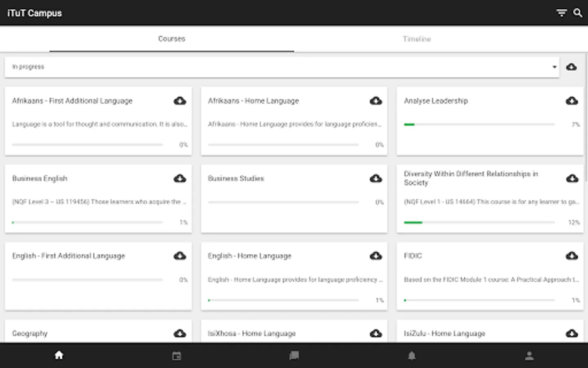The height and width of the screenshot is (368, 588).
Task: Open Diversity Within Different Relationships in Society title
Action: (471, 178)
